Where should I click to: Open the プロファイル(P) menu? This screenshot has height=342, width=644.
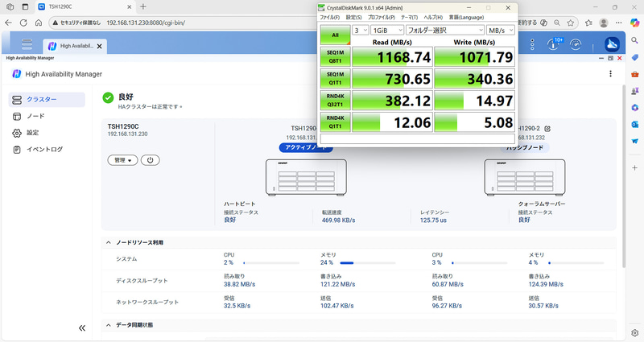[381, 17]
